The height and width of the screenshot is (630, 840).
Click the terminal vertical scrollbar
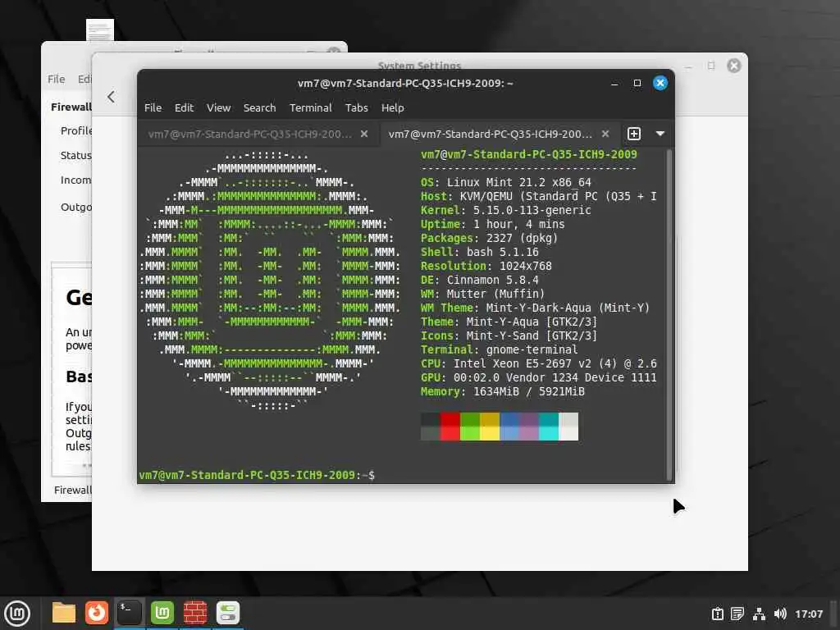669,315
